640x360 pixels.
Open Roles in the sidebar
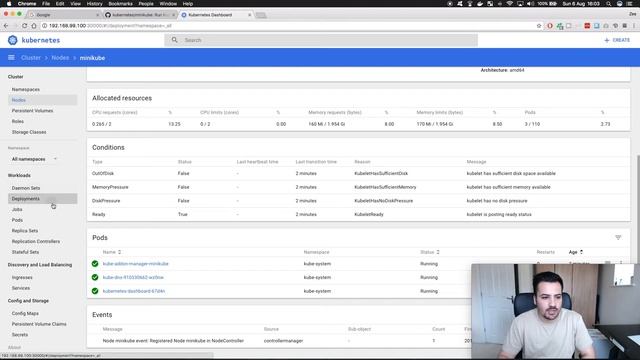click(x=18, y=121)
